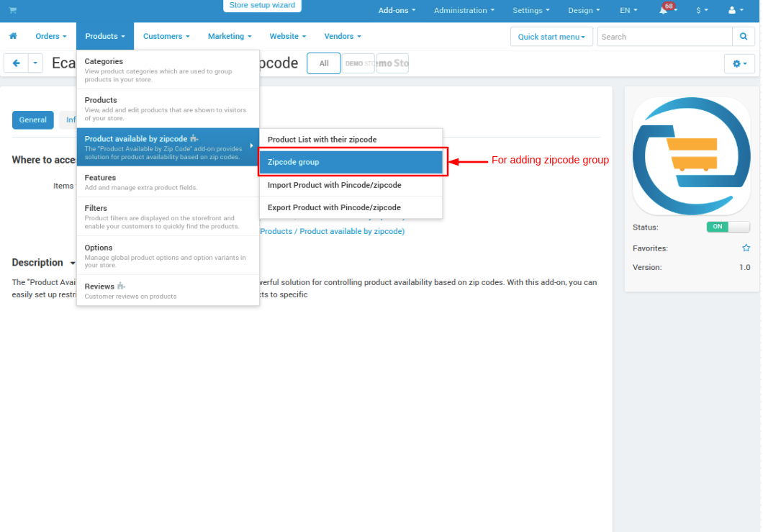763x532 pixels.
Task: Open Zipcode group submenu item
Action: 351,162
